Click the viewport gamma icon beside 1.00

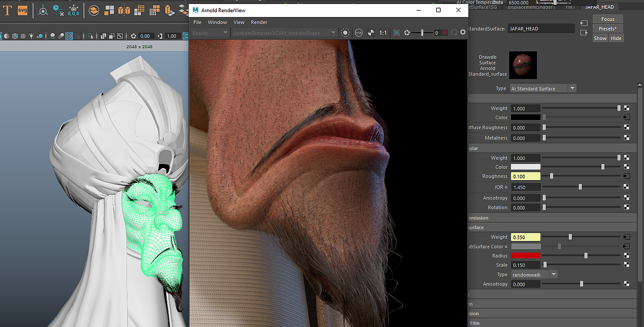pos(160,36)
